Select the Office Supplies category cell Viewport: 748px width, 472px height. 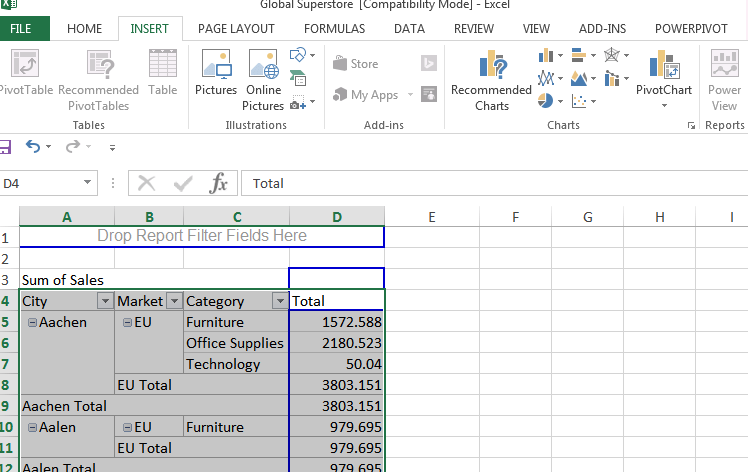(x=236, y=343)
